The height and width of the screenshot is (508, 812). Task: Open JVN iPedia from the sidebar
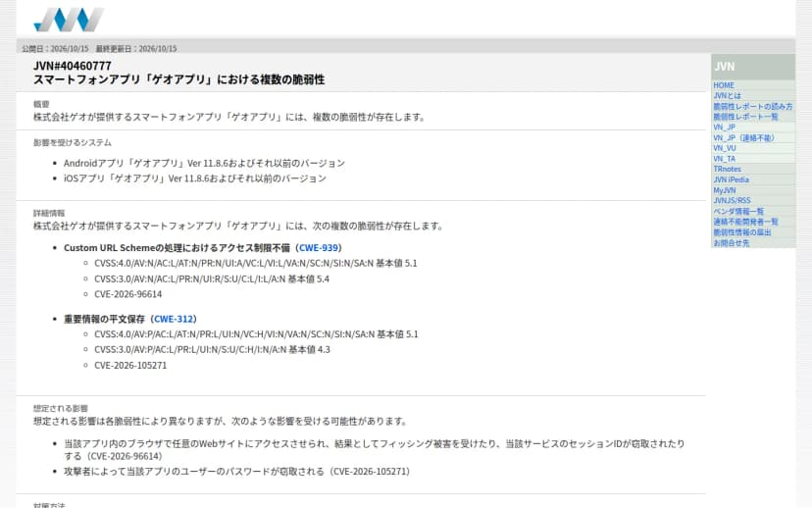tap(731, 179)
